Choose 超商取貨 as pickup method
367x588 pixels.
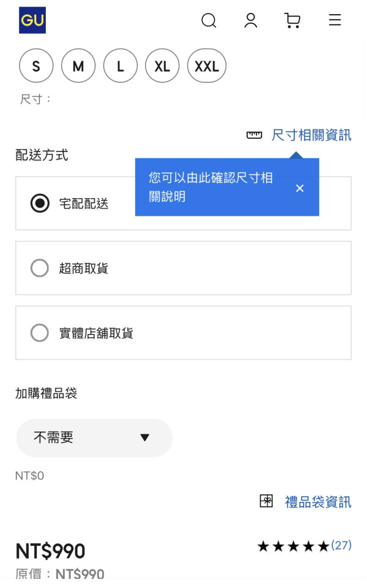click(x=39, y=268)
